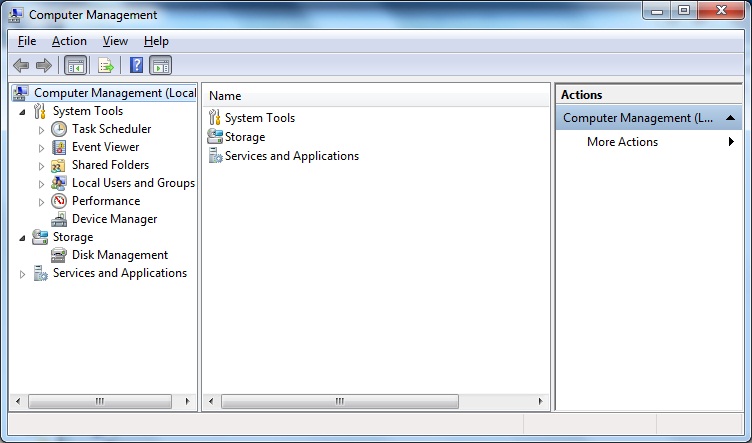Open the View menu
Viewport: 752px width, 443px height.
115,41
